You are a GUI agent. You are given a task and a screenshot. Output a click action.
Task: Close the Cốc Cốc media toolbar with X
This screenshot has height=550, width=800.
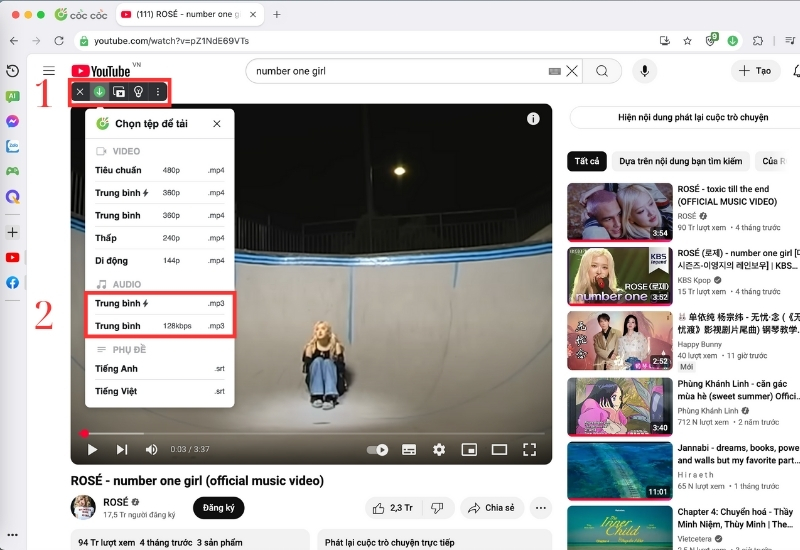coord(80,92)
